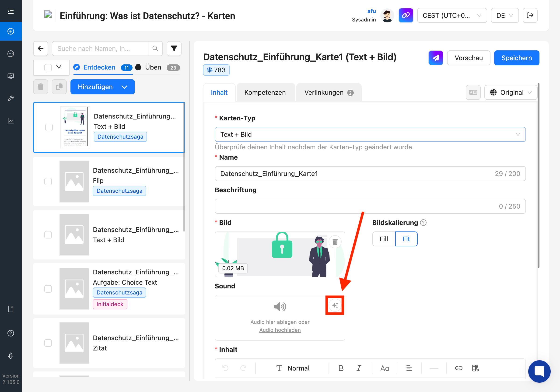Expand the Hinzufügen dropdown
Screen dimensions: 560x392
[x=102, y=87]
